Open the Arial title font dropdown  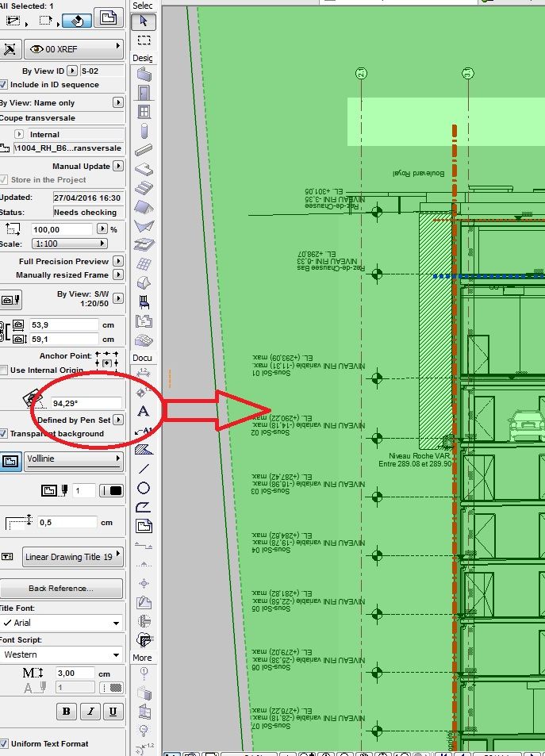[61, 623]
